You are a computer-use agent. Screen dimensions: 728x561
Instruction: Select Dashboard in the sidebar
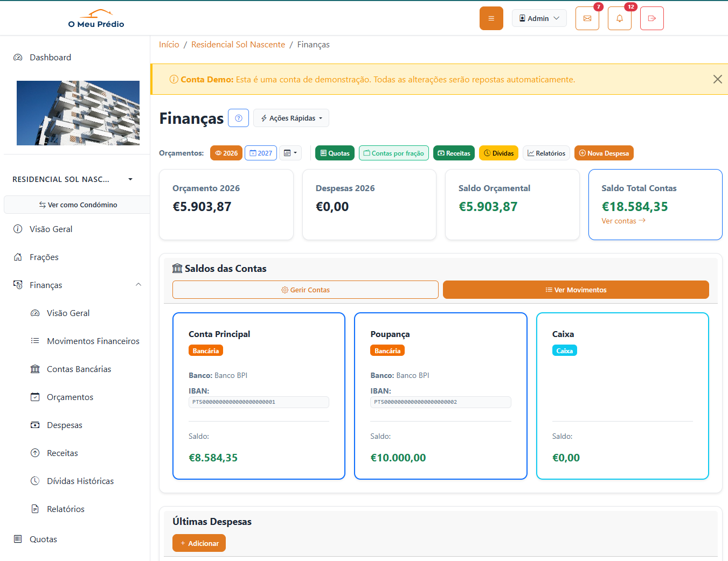[49, 57]
